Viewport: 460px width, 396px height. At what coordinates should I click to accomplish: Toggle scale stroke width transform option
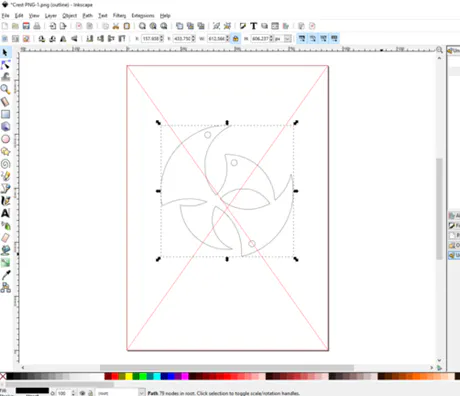pos(302,39)
